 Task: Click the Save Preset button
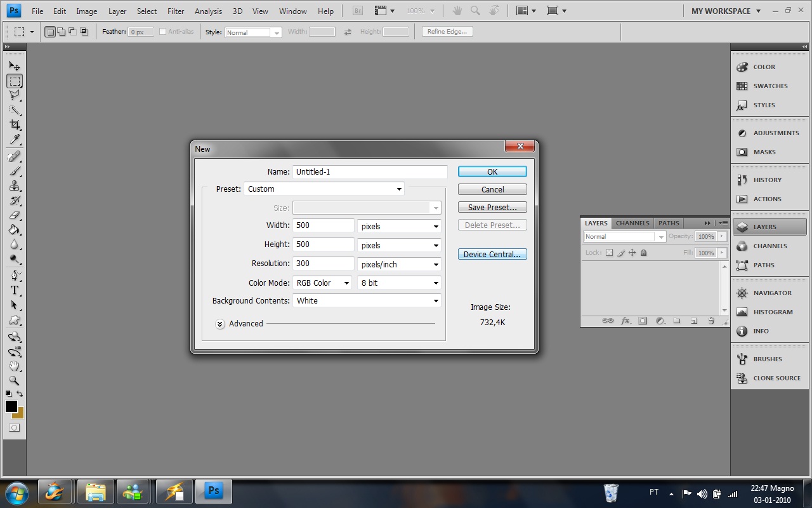click(x=492, y=207)
